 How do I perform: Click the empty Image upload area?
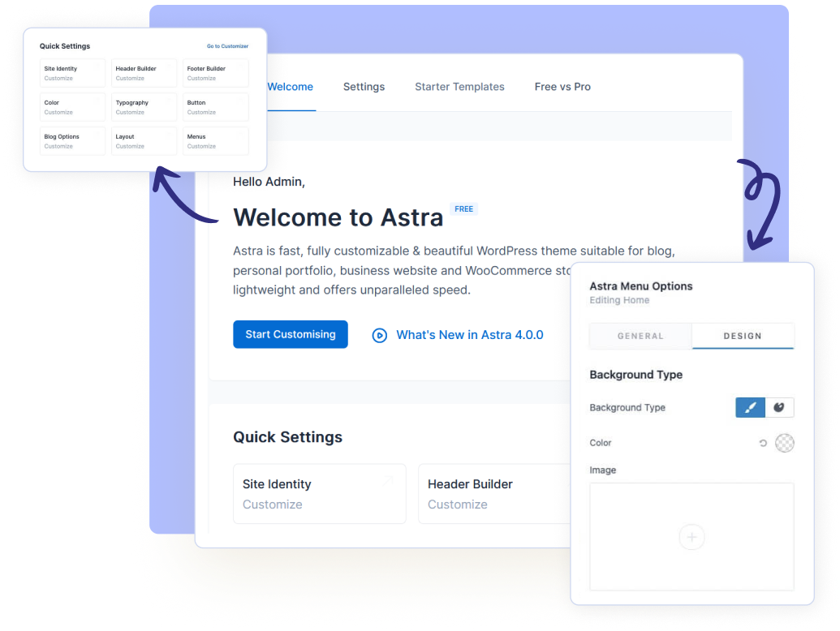691,537
